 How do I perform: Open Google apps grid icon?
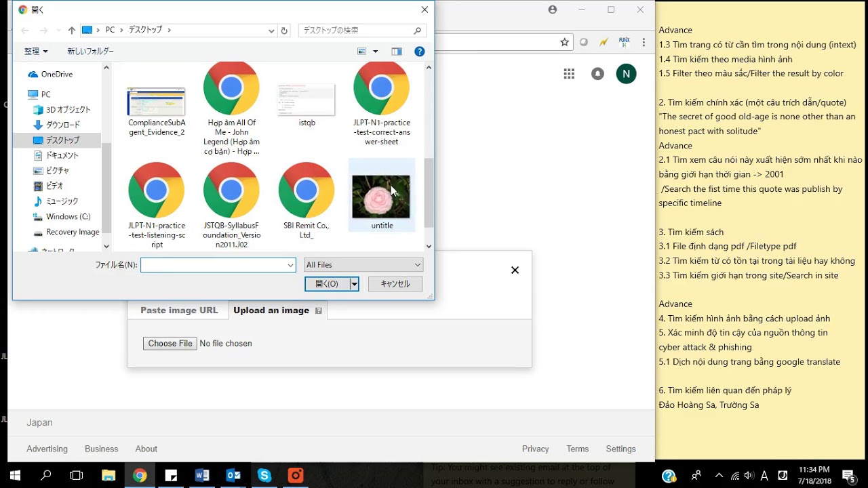click(569, 74)
